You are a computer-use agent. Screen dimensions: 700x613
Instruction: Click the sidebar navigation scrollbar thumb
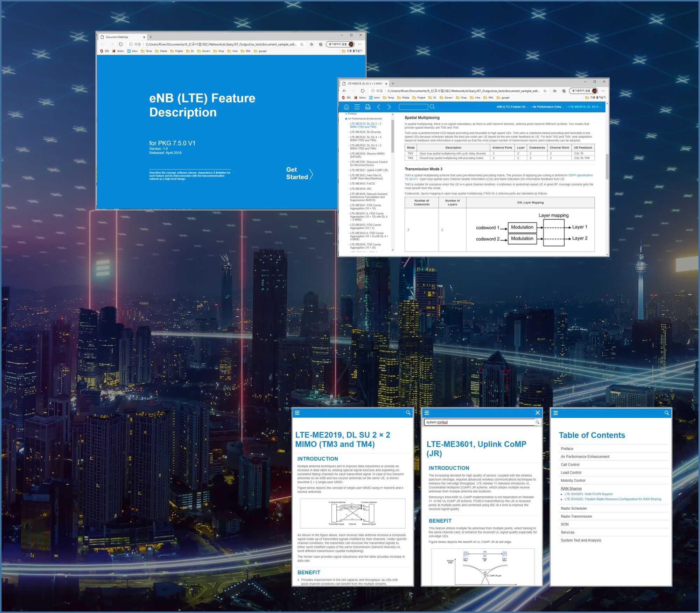tap(392, 137)
